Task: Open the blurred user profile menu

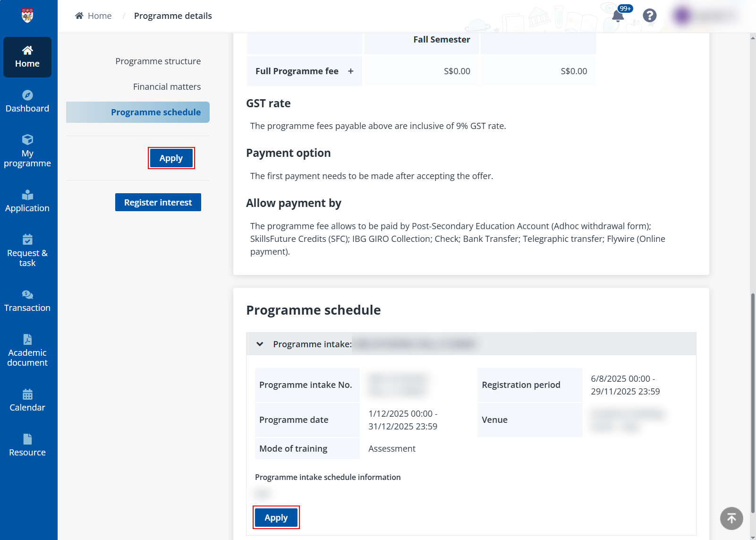Action: pyautogui.click(x=704, y=16)
